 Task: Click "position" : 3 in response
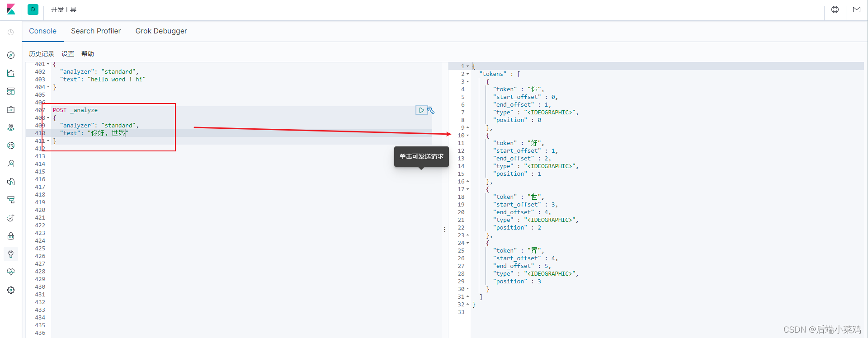pos(517,282)
